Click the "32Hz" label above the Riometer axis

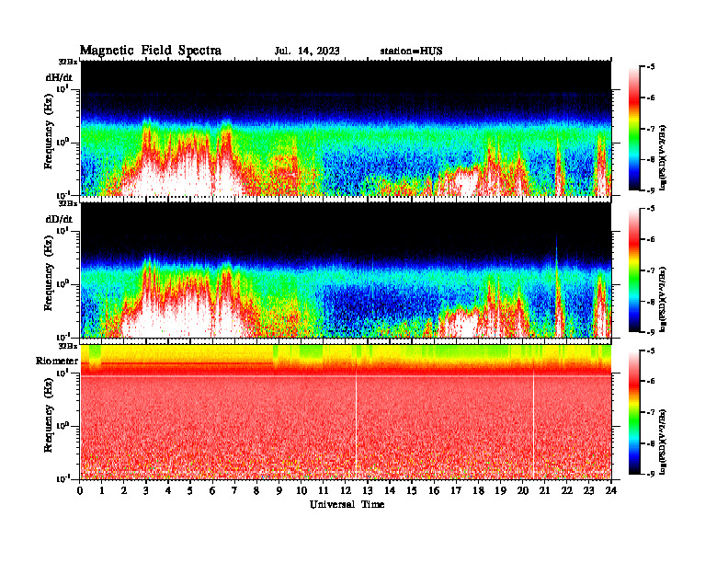coord(68,346)
